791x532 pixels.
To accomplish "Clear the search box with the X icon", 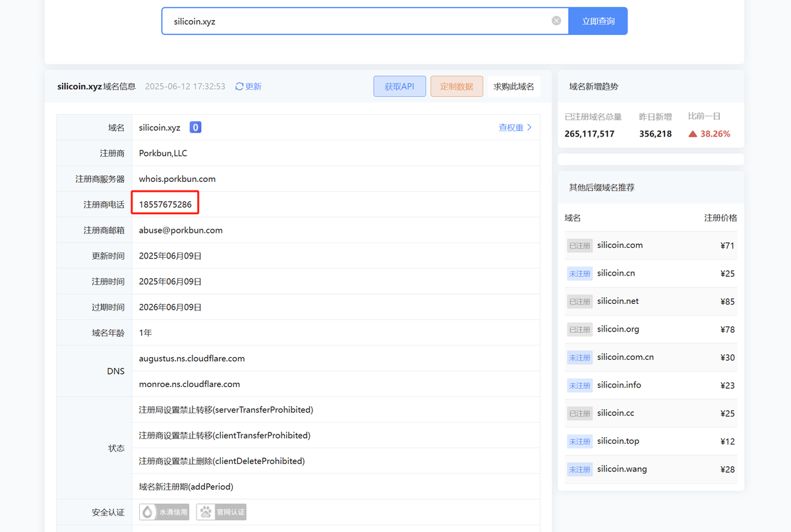I will [556, 21].
